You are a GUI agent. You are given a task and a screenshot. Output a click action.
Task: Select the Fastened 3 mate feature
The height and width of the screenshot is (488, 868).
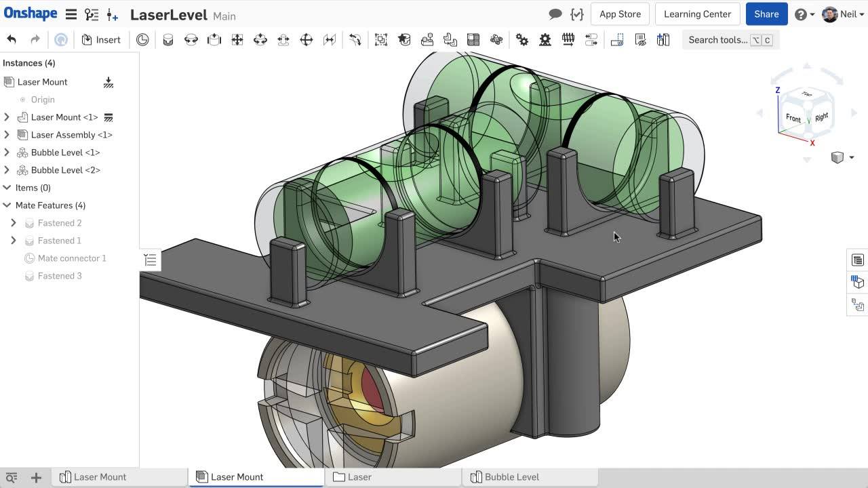(x=60, y=276)
